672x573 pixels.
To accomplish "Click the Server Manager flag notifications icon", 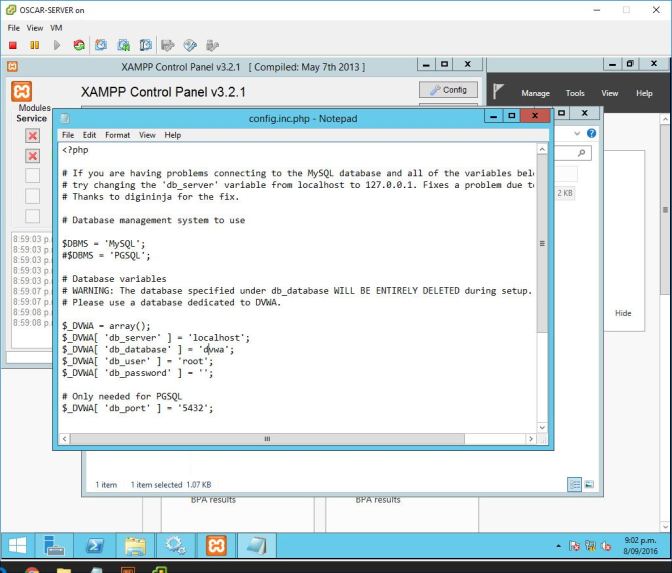I will tap(498, 91).
